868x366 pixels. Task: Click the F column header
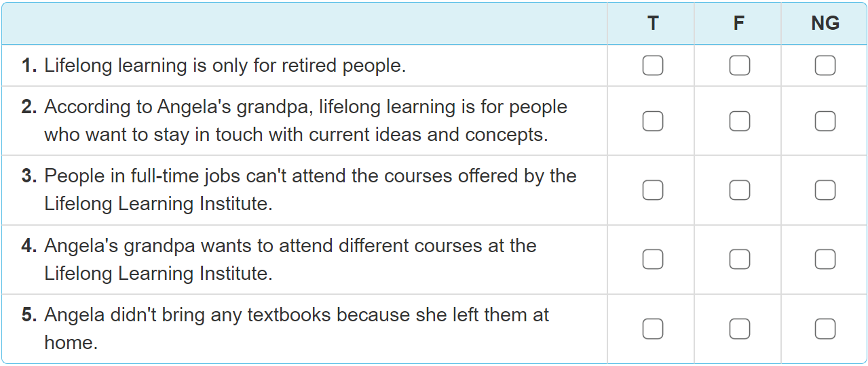739,24
